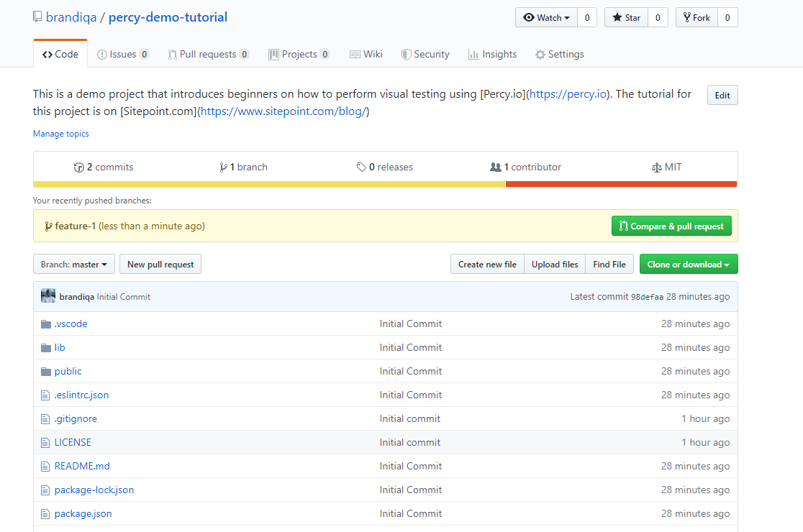Click the brandiqa avatar thumbnail
803x532 pixels.
[48, 296]
